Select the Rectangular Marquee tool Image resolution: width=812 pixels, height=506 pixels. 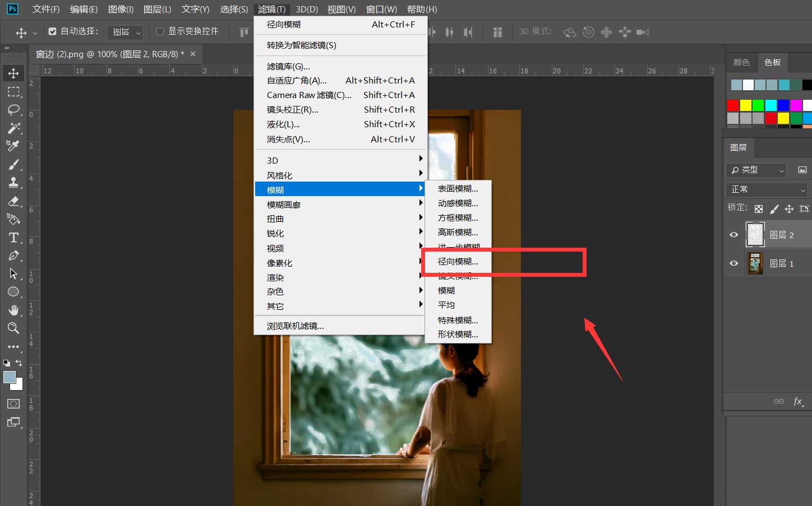[x=13, y=91]
